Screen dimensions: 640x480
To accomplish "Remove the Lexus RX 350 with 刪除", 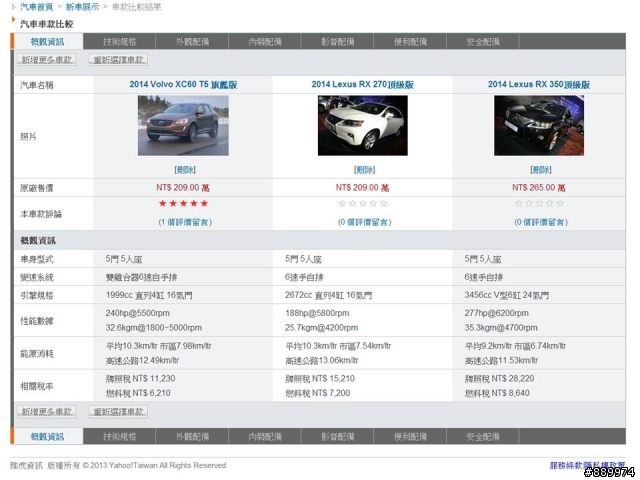I will pos(541,169).
